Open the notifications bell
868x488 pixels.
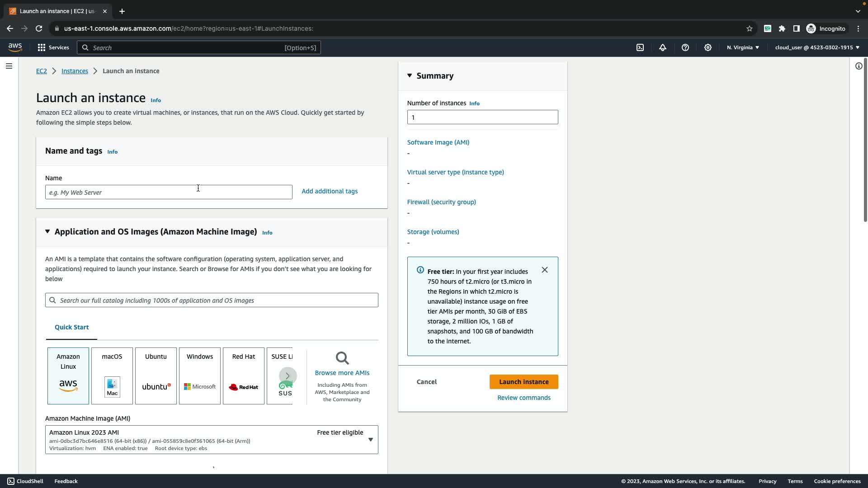coord(663,47)
